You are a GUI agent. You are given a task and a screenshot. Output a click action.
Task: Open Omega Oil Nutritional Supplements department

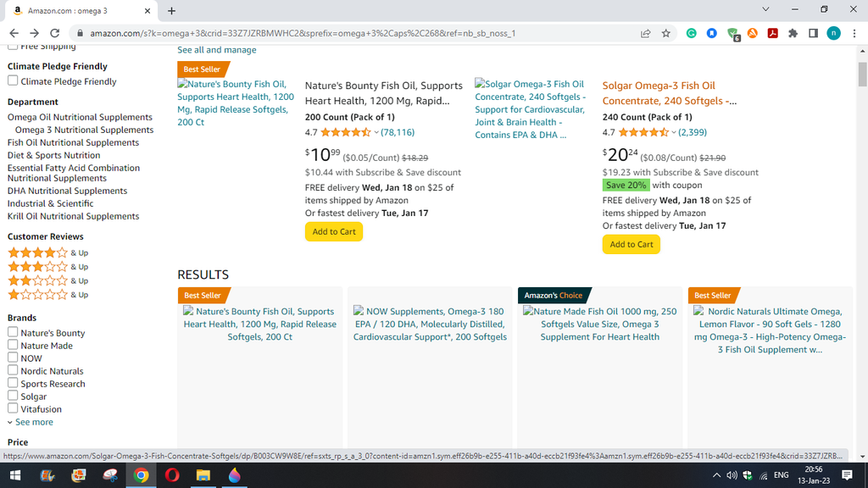pyautogui.click(x=80, y=117)
